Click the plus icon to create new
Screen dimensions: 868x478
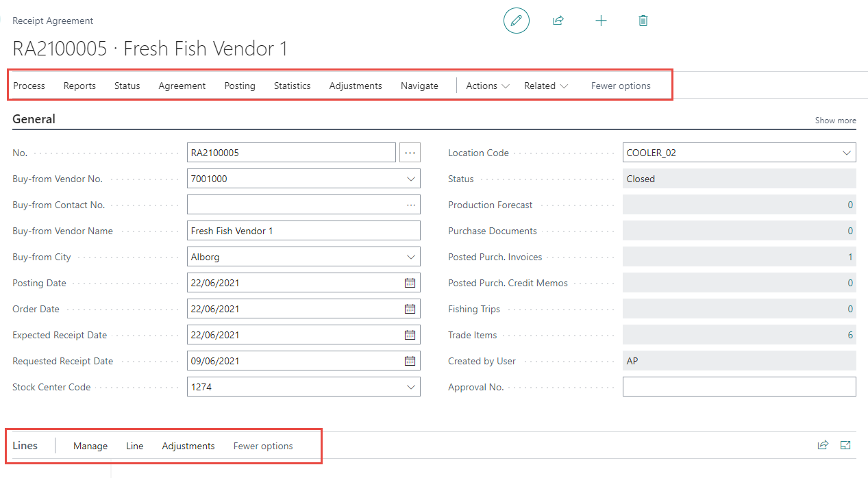click(601, 21)
